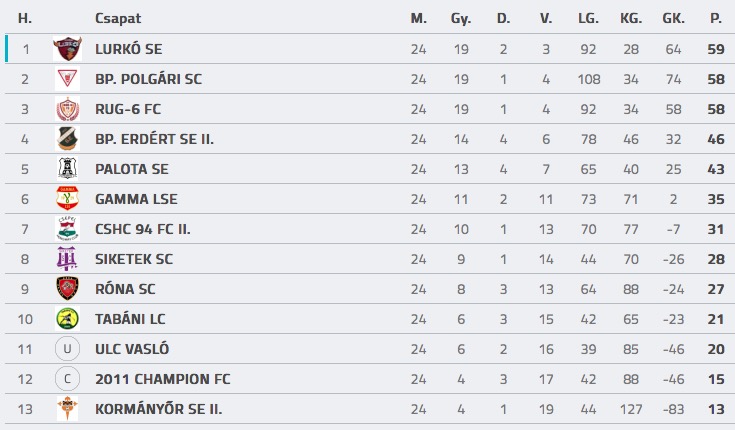Click the Csapat column header

[118, 19]
